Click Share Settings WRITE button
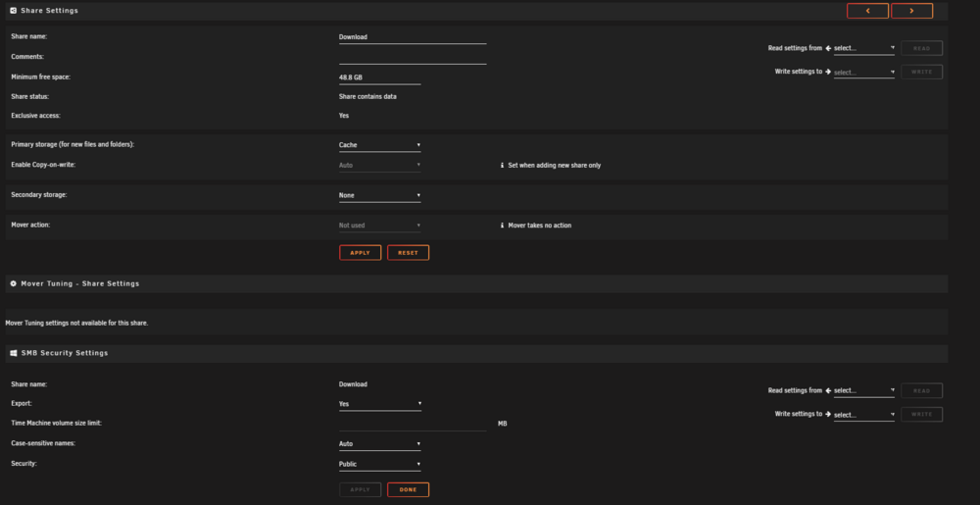Viewport: 980px width, 505px height. [x=922, y=72]
